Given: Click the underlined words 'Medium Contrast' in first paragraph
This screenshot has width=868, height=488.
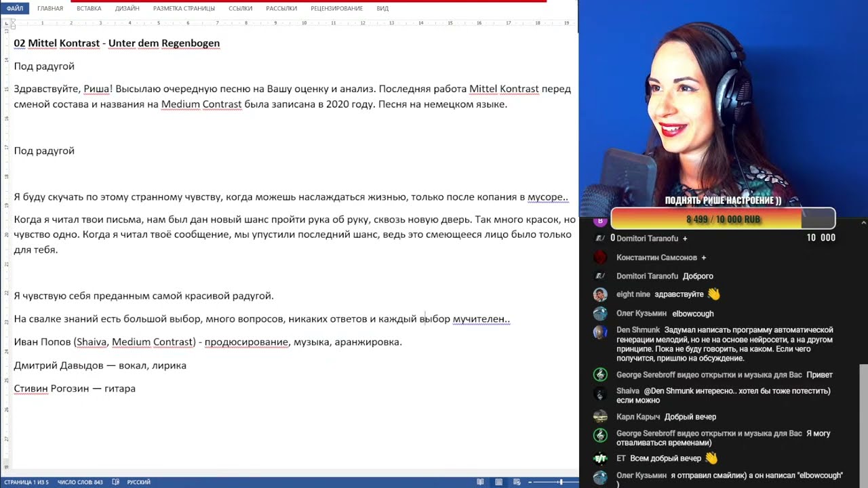Looking at the screenshot, I should (201, 104).
